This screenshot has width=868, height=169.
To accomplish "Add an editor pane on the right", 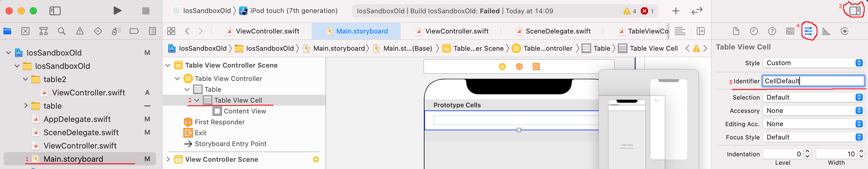I will click(700, 31).
